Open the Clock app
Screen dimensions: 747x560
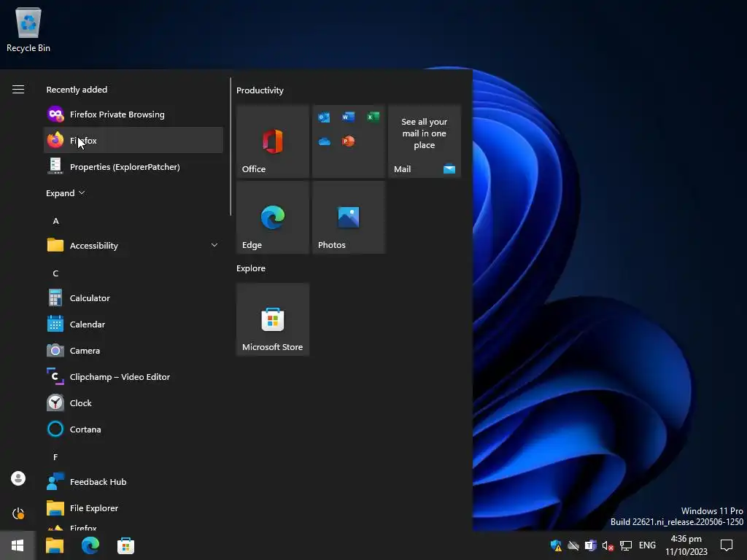tap(133, 402)
